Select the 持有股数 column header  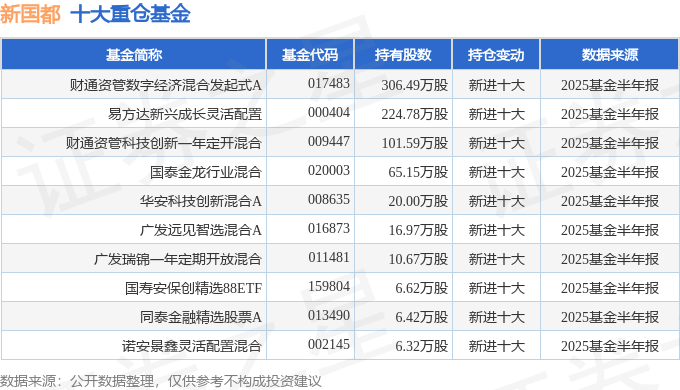pos(403,55)
